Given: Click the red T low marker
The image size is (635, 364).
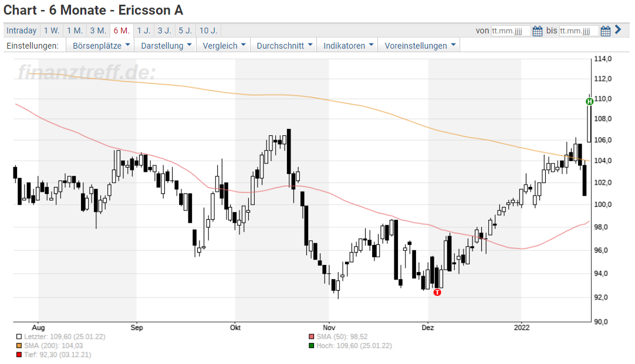Looking at the screenshot, I should [x=437, y=292].
